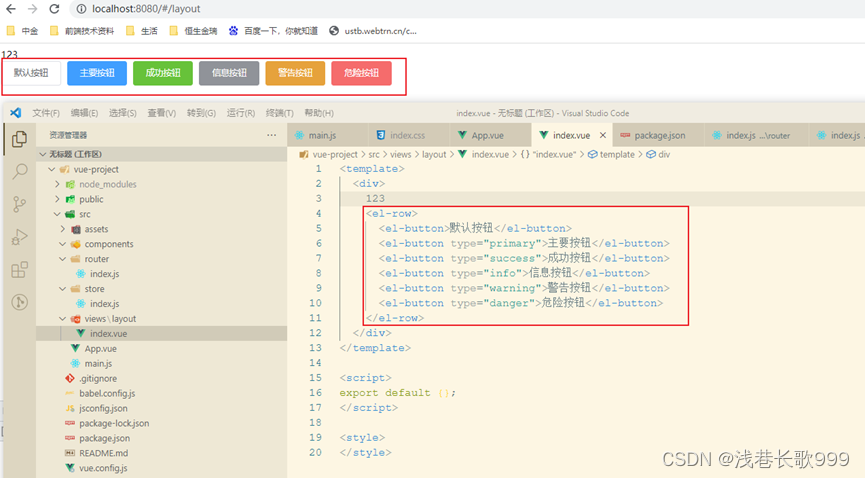Click the green 成功按钮 button
Image resolution: width=865 pixels, height=478 pixels.
(x=163, y=73)
